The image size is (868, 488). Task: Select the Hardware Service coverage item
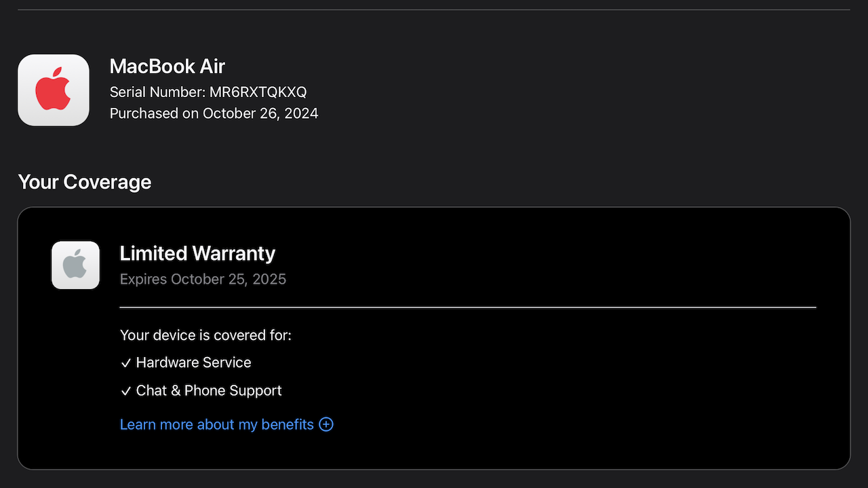tap(193, 362)
